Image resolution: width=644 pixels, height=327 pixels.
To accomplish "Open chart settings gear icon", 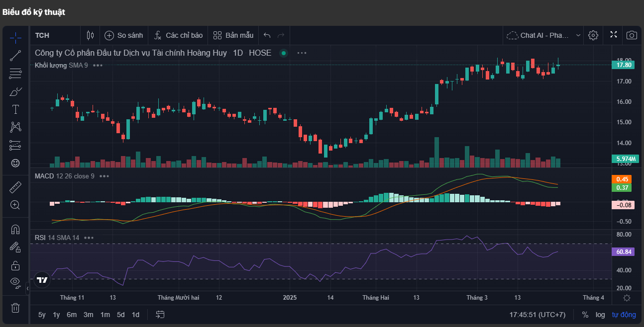I will point(593,35).
